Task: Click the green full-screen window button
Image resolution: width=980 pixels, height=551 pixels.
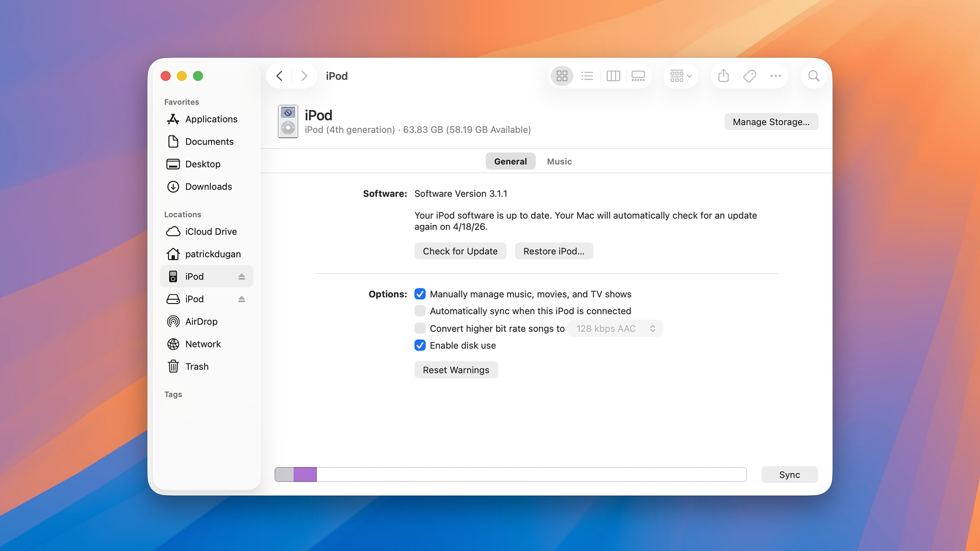Action: (x=198, y=76)
